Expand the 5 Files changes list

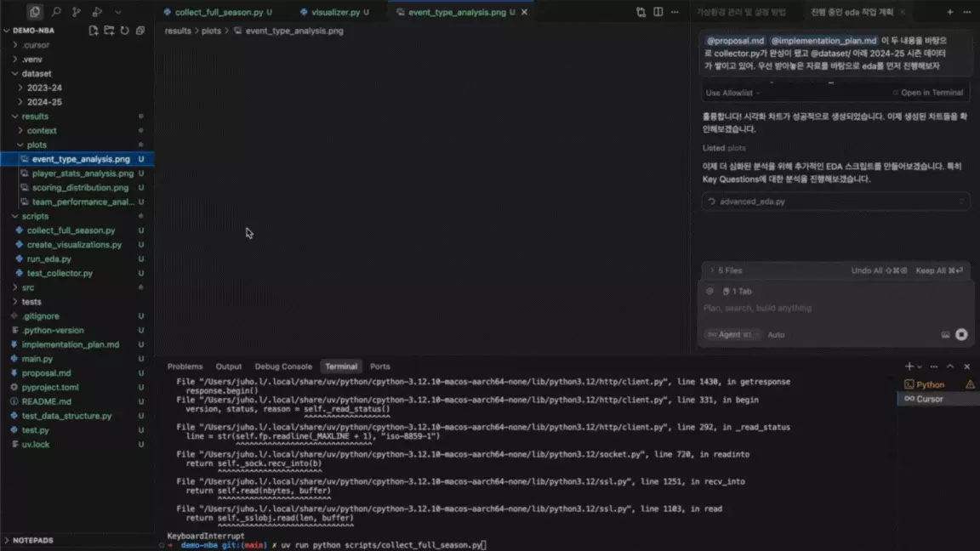(x=725, y=270)
